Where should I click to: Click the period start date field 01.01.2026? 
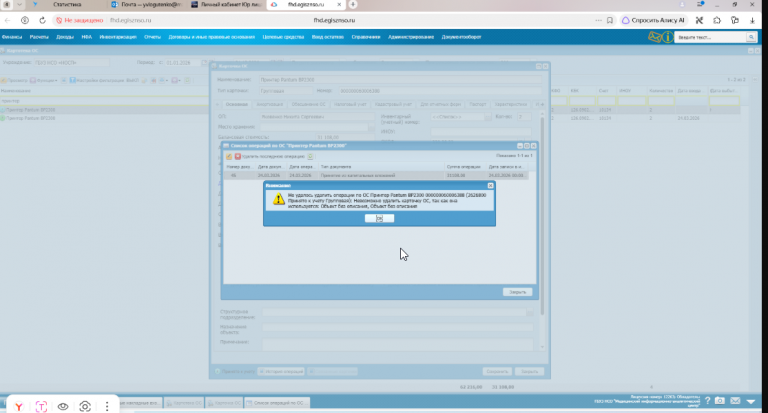pos(182,63)
